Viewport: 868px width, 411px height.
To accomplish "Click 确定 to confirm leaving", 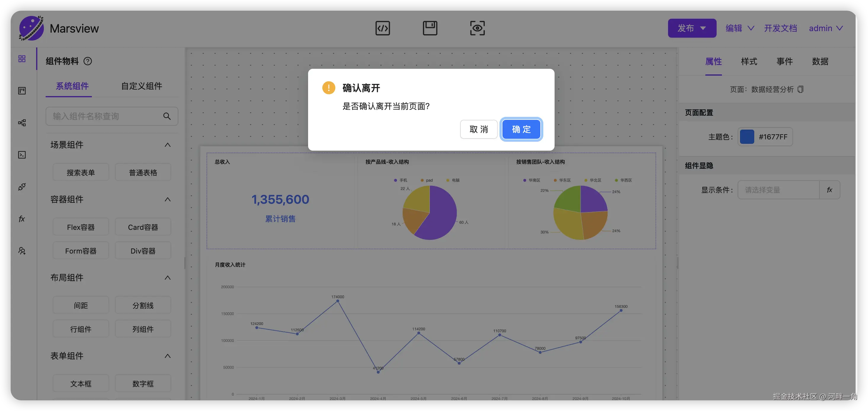I will click(521, 129).
